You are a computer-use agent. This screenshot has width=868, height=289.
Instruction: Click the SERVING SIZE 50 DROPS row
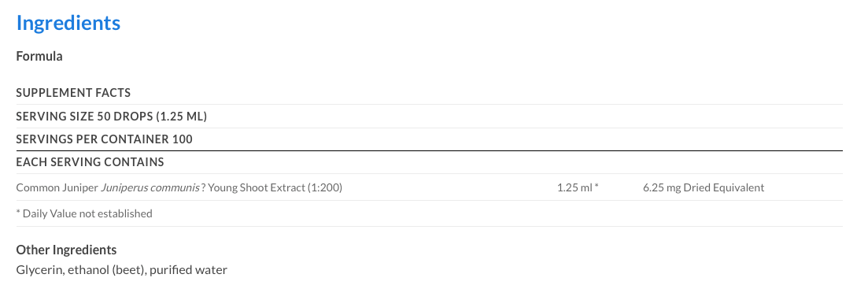[x=429, y=117]
